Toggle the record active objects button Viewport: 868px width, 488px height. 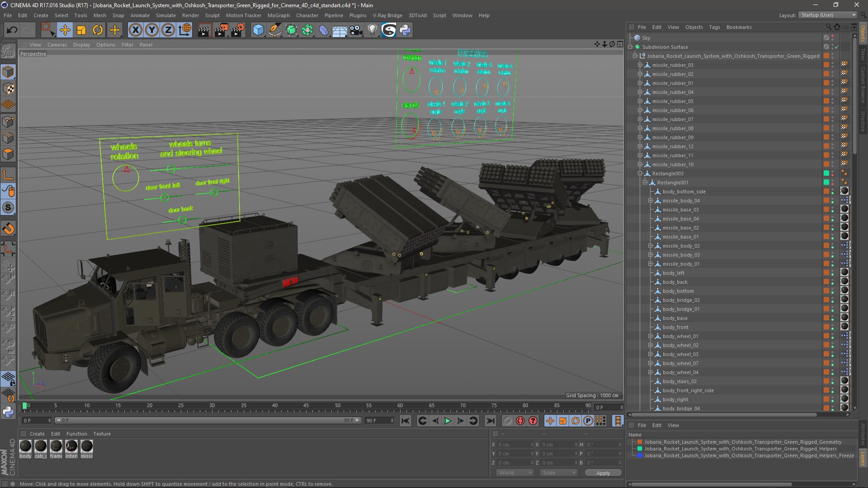507,421
